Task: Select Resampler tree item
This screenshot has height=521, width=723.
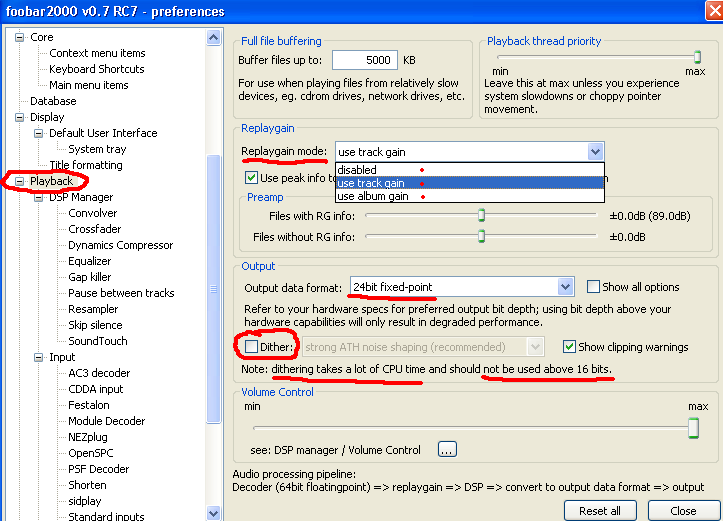Action: (93, 309)
